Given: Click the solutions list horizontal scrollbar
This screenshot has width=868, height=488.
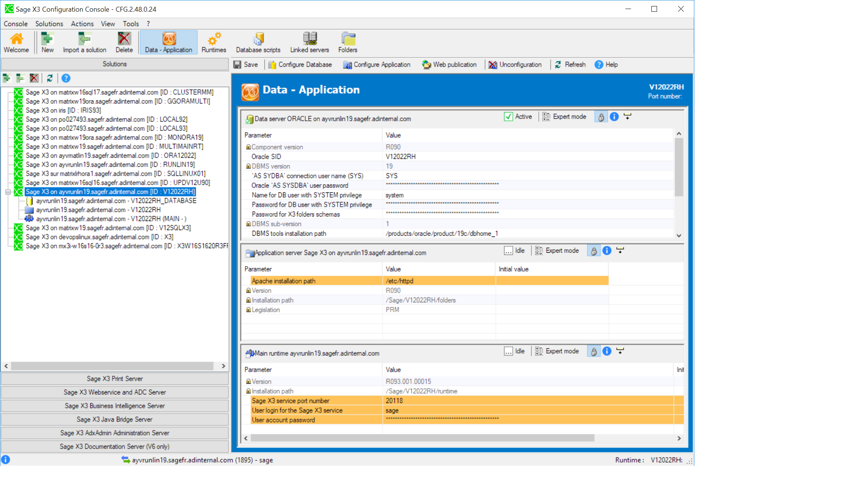Looking at the screenshot, I should click(112, 366).
